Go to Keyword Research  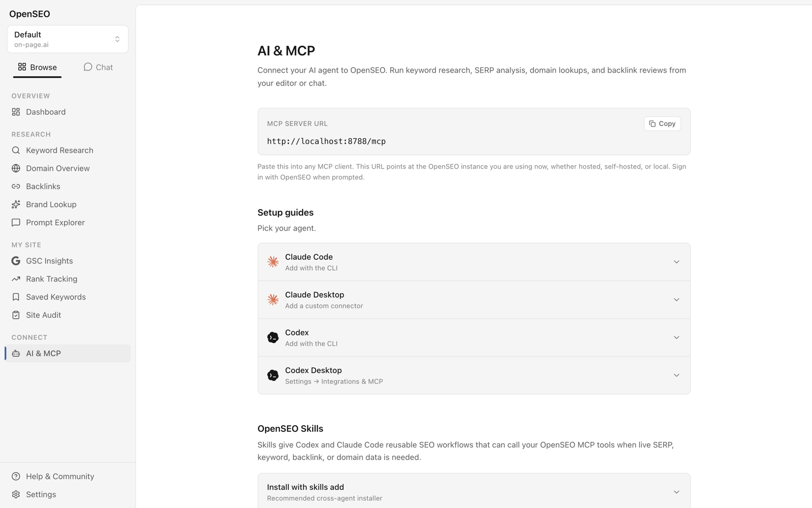[x=68, y=150]
